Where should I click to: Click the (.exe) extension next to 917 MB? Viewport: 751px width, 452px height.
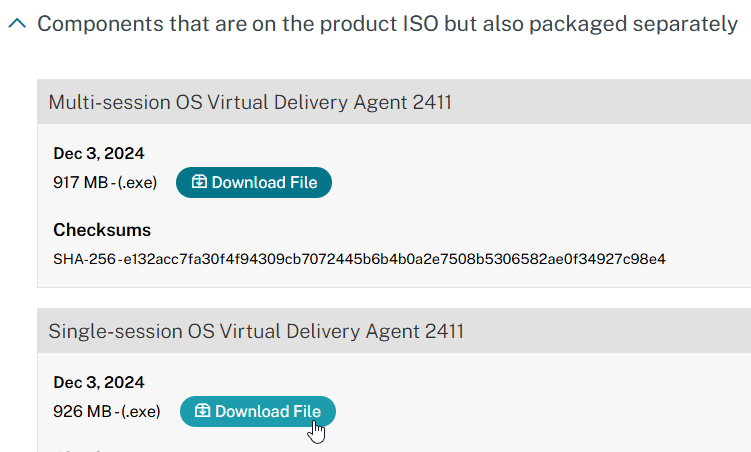pos(137,182)
